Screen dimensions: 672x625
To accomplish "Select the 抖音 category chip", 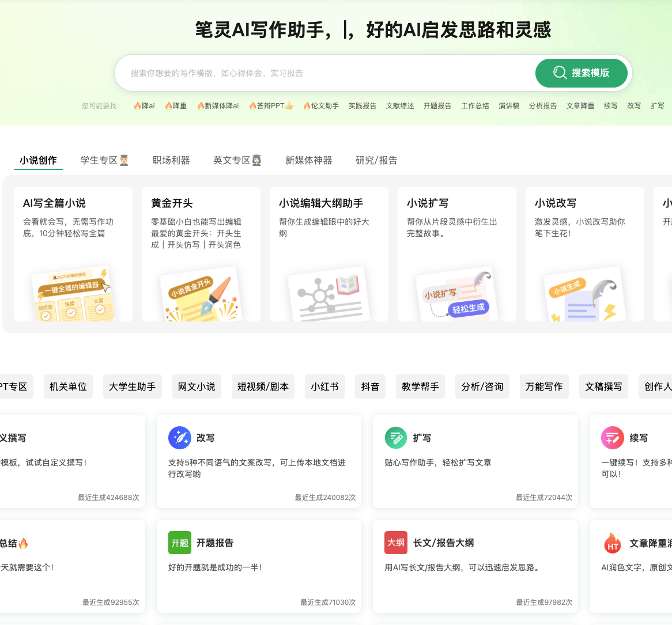I will coord(370,387).
